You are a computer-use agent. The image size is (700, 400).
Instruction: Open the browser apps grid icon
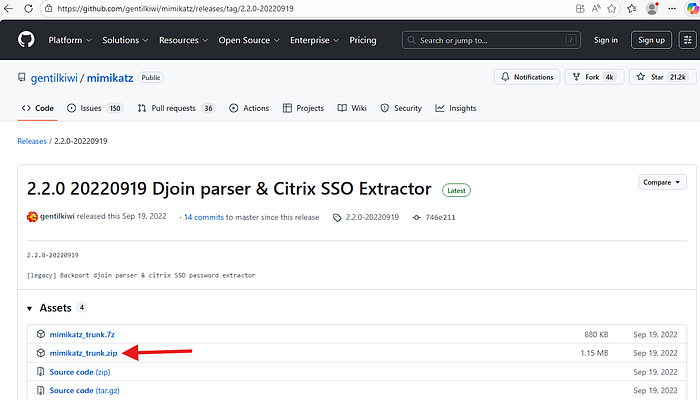tap(580, 8)
